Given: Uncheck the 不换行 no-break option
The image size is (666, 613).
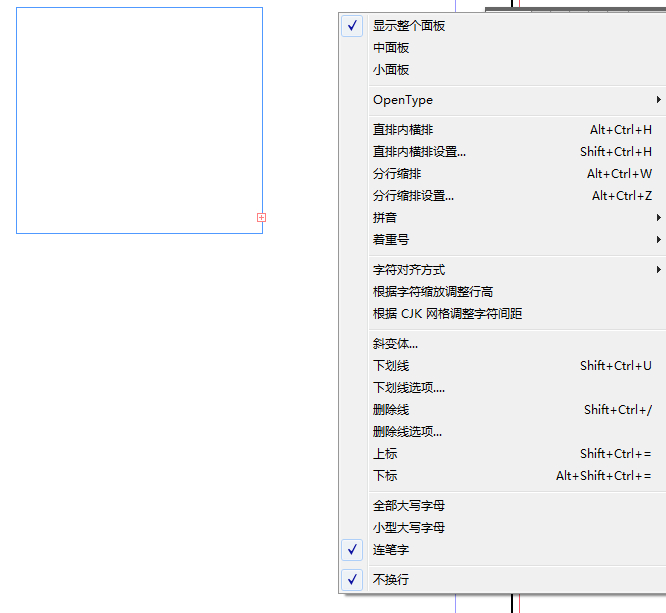Looking at the screenshot, I should (x=503, y=580).
